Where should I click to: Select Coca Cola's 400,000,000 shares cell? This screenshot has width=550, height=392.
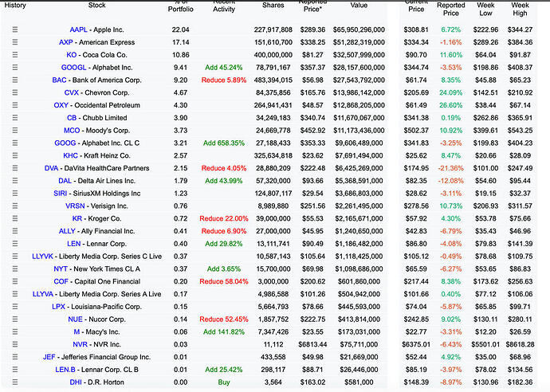tap(273, 55)
